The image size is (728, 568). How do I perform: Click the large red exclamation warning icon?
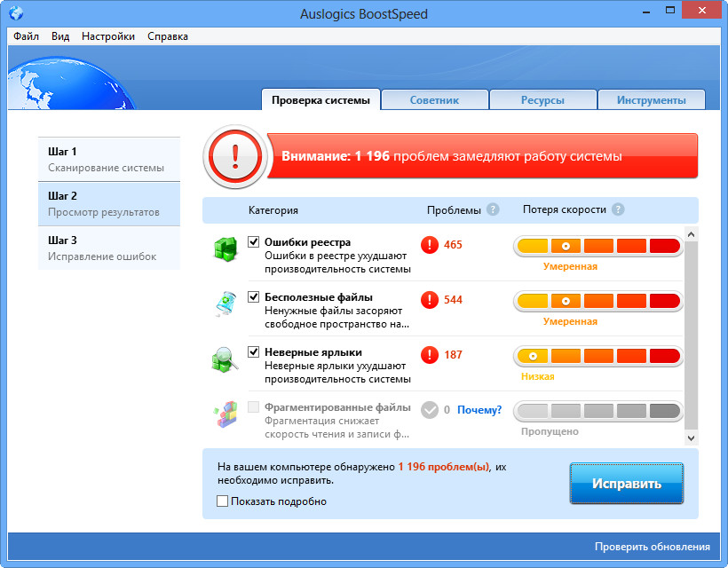pos(235,156)
